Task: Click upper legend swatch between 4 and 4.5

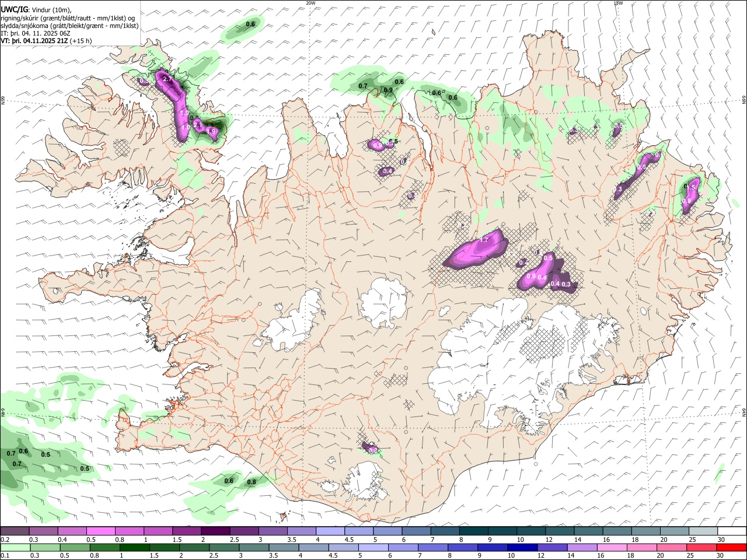Action: click(330, 531)
